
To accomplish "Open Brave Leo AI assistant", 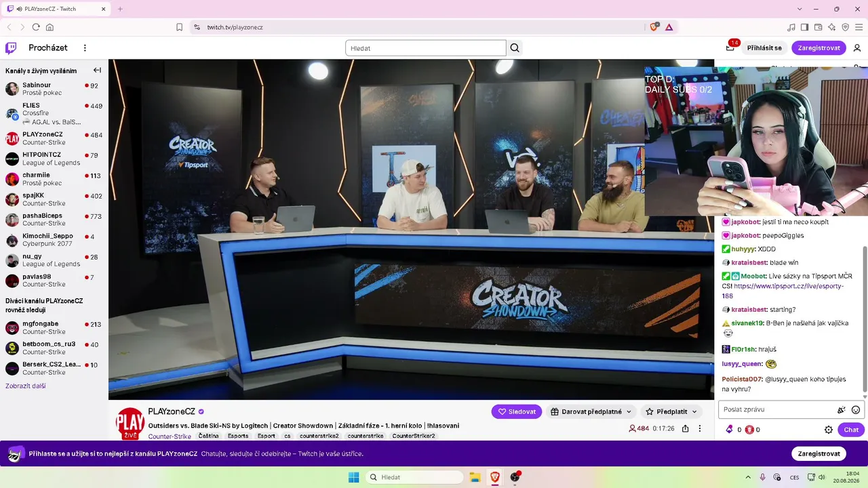I will [831, 27].
